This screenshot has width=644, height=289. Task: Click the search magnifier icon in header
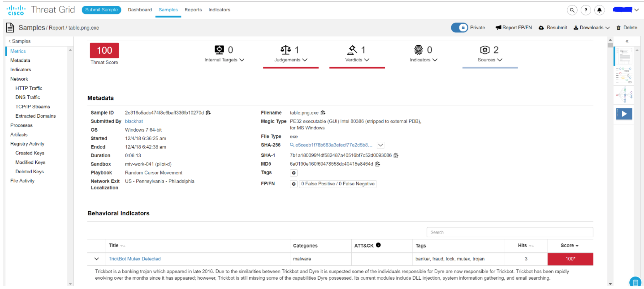(x=572, y=10)
